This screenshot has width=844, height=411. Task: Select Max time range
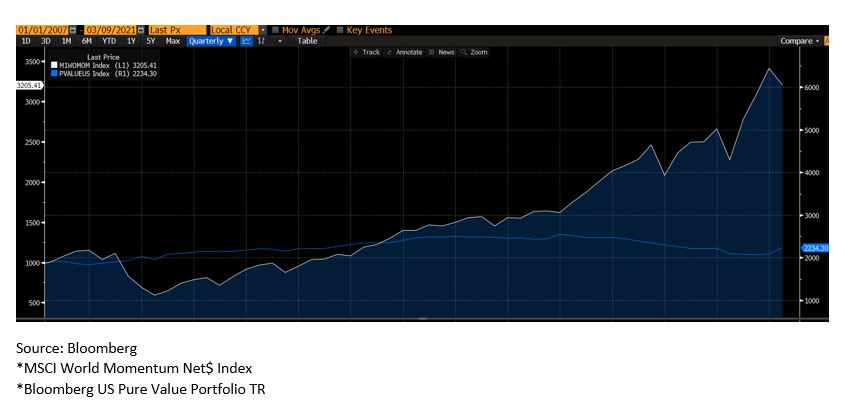pos(173,41)
